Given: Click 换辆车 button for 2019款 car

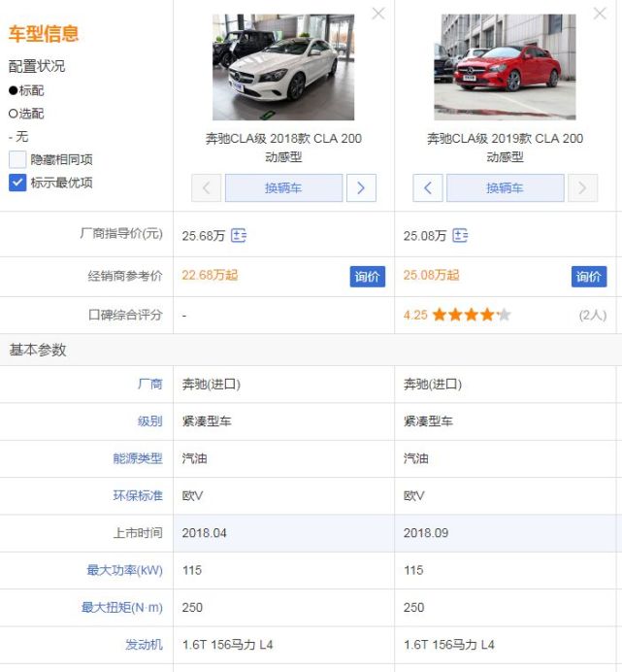Looking at the screenshot, I should pyautogui.click(x=505, y=187).
